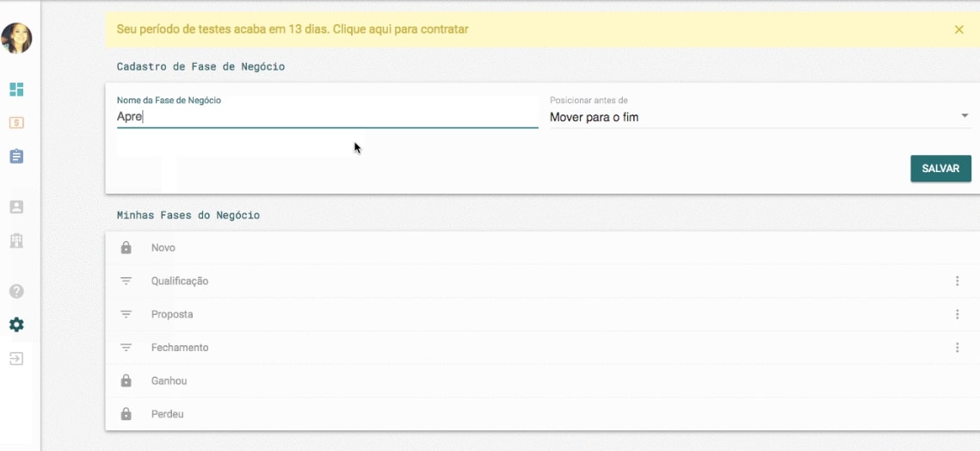Open options menu for Fechamento
This screenshot has height=451, width=980.
pos(957,348)
